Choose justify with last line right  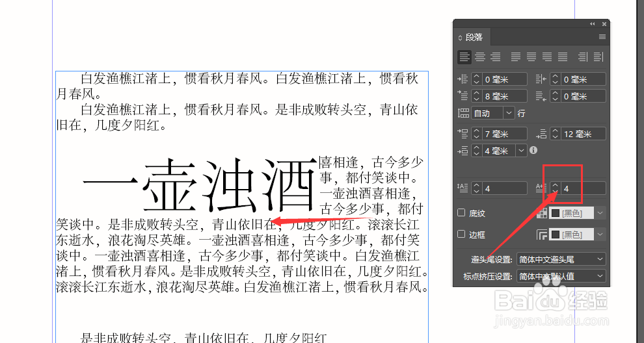coord(547,57)
